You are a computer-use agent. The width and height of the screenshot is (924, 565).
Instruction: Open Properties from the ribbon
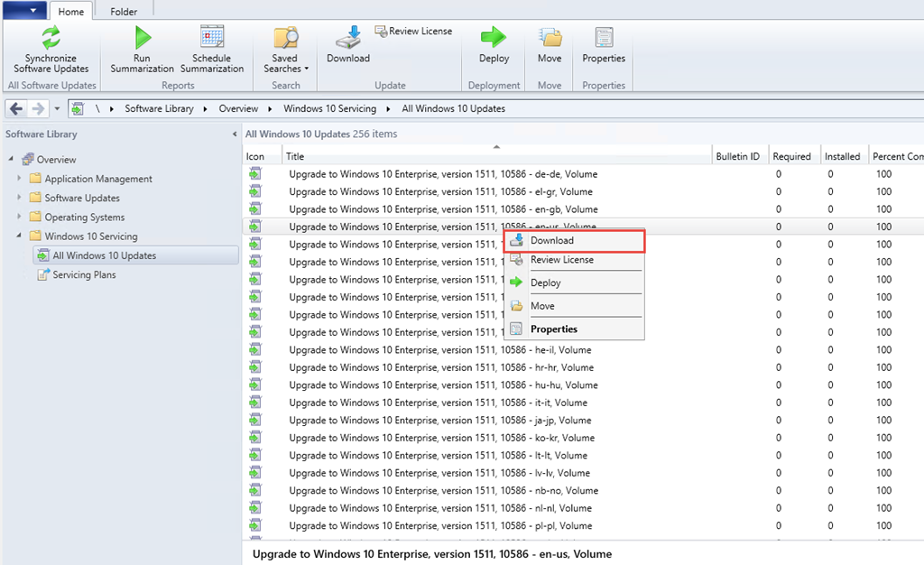pyautogui.click(x=604, y=45)
